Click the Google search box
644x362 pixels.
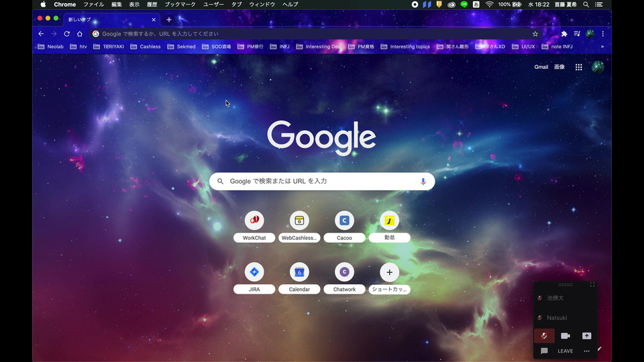tap(322, 182)
